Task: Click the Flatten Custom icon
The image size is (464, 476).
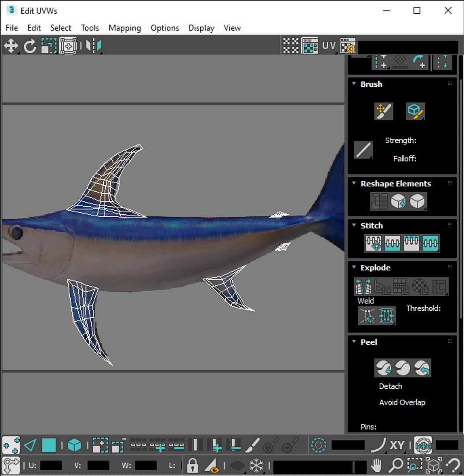Action: tap(439, 286)
